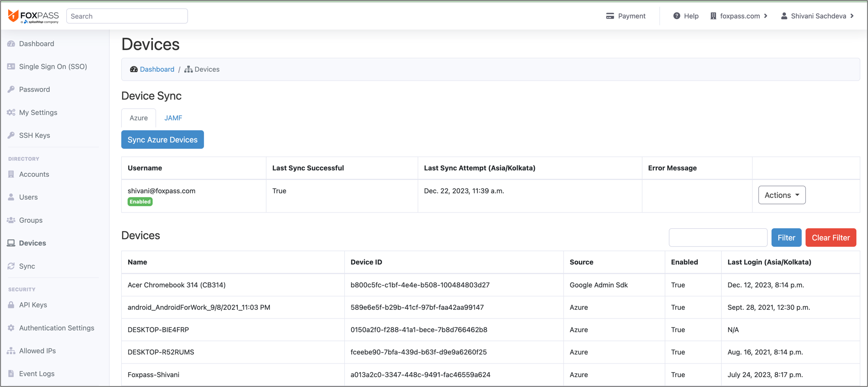Click the Authentication Settings gear icon
The height and width of the screenshot is (387, 868).
[11, 328]
